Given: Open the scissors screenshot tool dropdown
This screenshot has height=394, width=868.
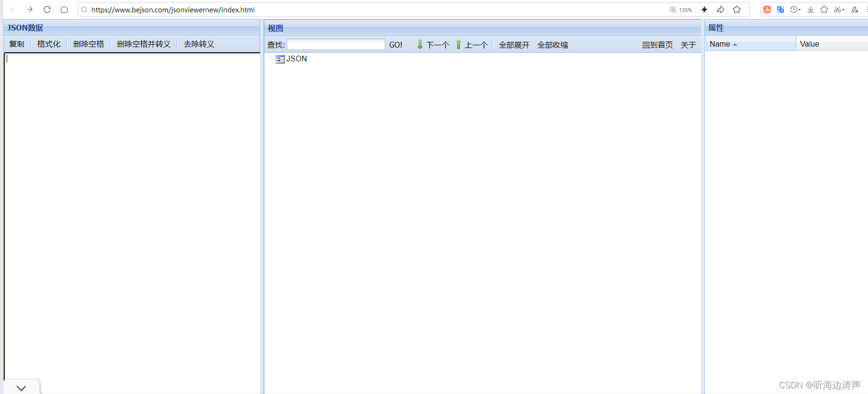Looking at the screenshot, I should [839, 10].
